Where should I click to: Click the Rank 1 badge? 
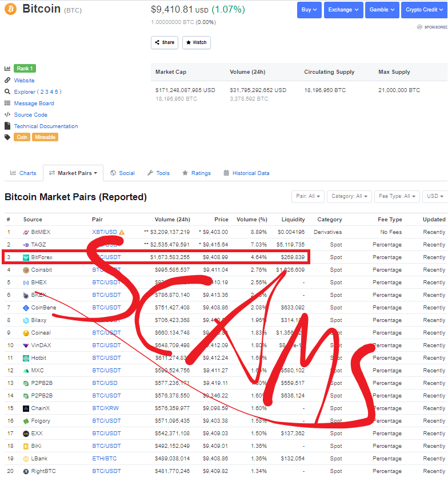coord(25,69)
